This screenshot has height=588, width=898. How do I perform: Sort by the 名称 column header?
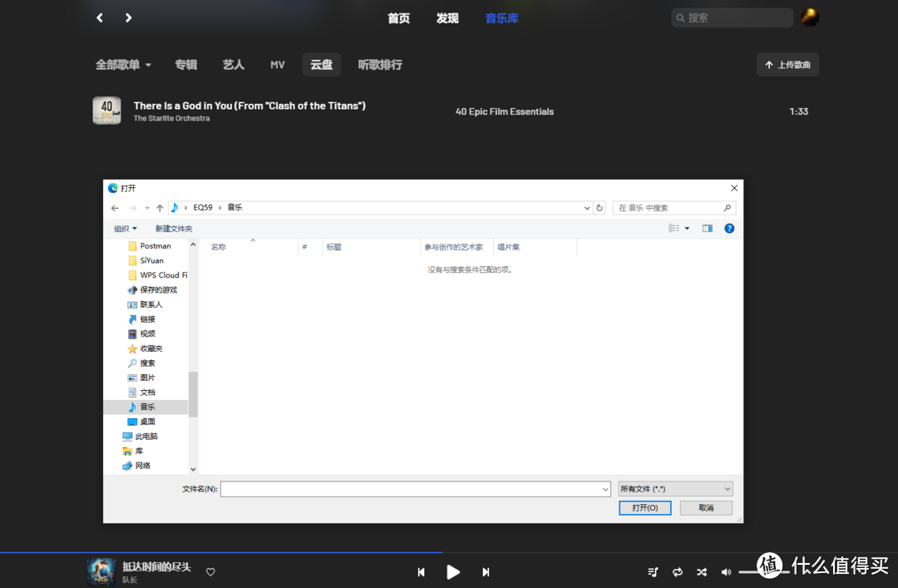(218, 247)
